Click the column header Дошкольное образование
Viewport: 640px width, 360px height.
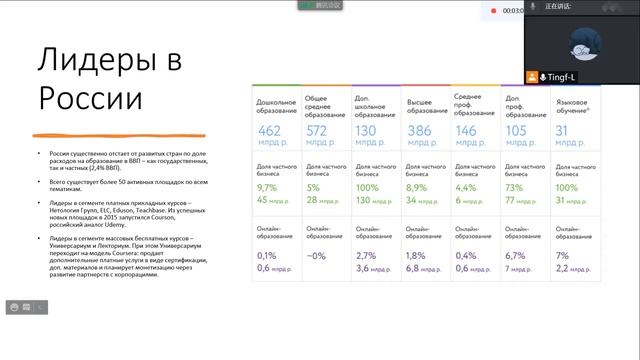point(276,106)
